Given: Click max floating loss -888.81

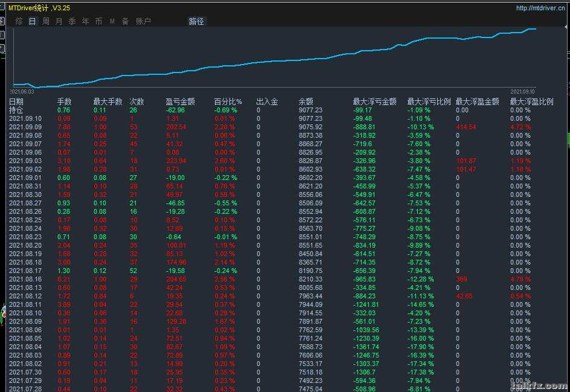Looking at the screenshot, I should tap(364, 127).
